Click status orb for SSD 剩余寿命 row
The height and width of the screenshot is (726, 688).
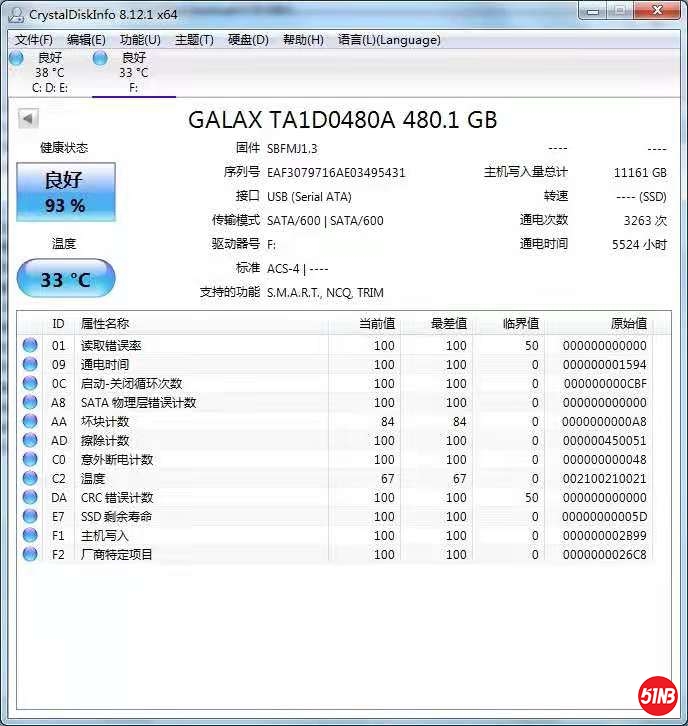pyautogui.click(x=30, y=516)
